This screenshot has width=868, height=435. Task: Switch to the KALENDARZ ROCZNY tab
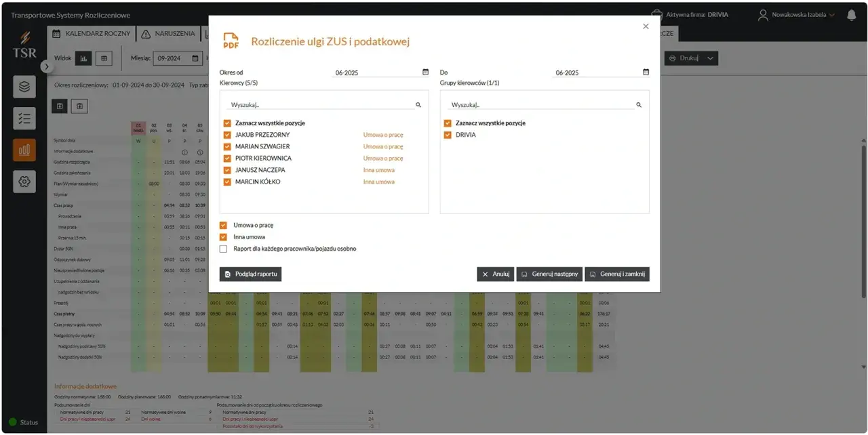pos(92,33)
